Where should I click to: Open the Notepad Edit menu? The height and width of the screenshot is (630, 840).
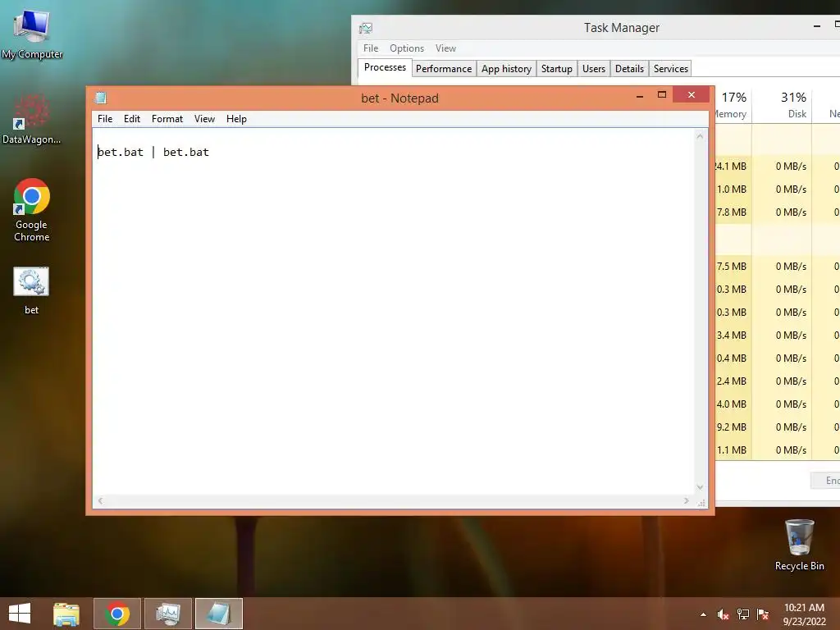point(132,119)
